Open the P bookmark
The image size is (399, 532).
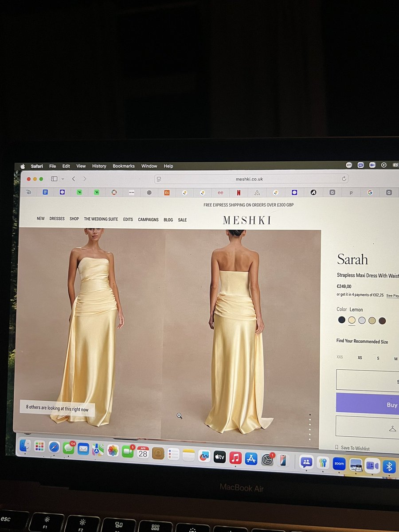click(x=351, y=193)
